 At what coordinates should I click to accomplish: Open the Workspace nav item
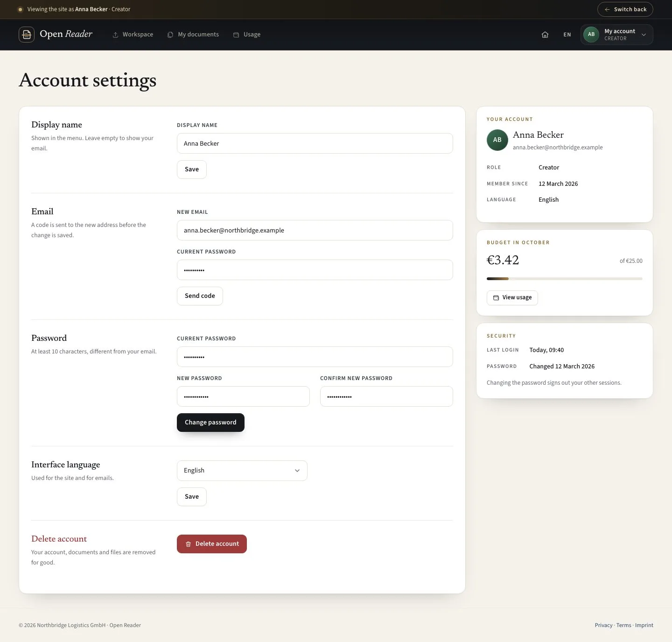click(133, 35)
